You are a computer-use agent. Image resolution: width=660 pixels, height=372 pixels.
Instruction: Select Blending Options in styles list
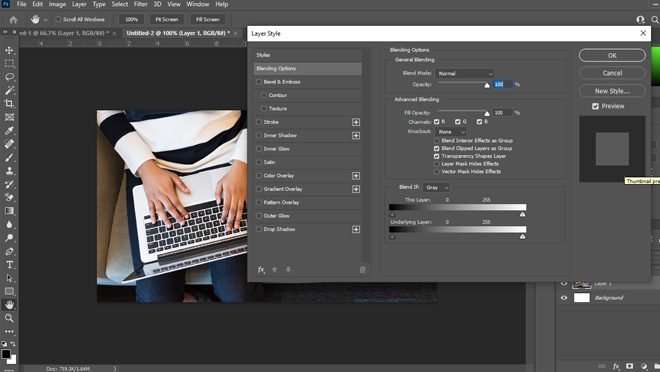coord(308,69)
